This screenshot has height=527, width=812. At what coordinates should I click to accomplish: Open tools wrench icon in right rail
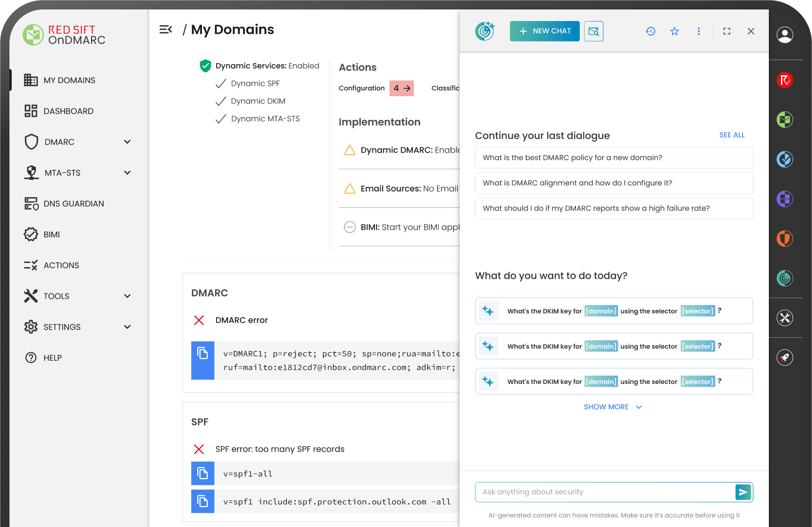[785, 318]
